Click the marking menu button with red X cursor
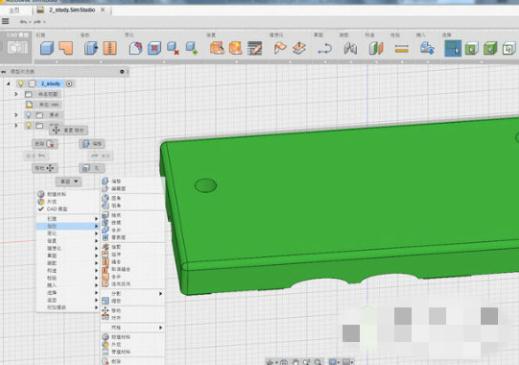Screen dimensions: 519x365 coord(45,144)
